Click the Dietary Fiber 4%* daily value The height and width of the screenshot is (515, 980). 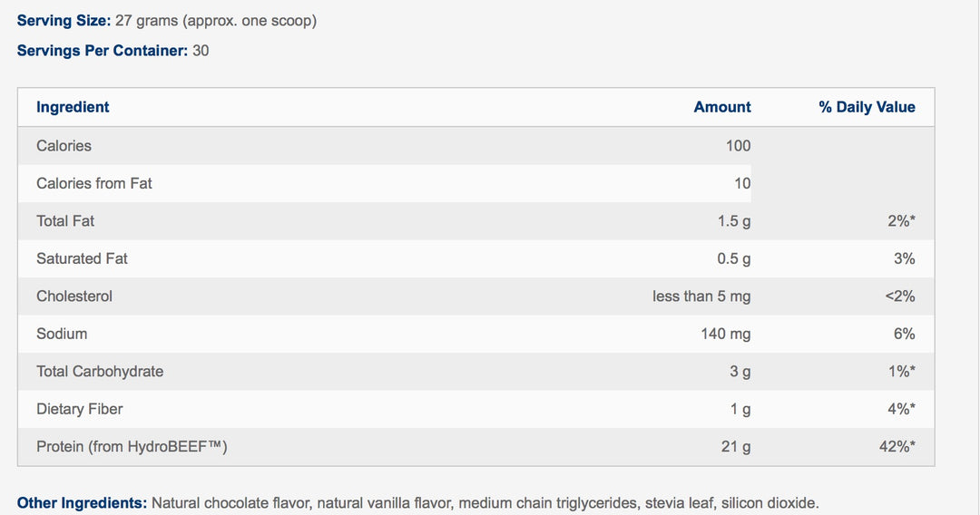(x=900, y=409)
